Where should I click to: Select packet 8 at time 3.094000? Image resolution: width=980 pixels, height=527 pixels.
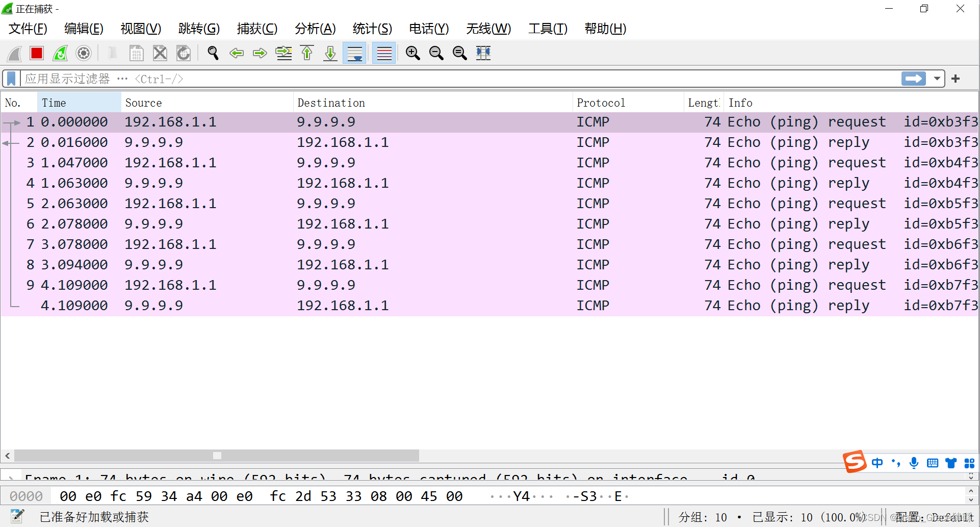coord(489,265)
